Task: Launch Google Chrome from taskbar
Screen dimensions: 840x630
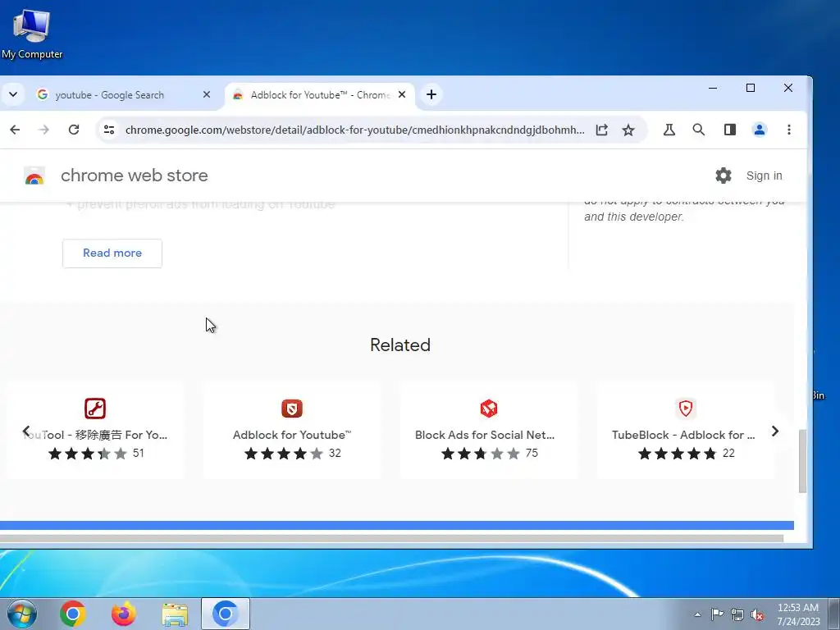Action: 73,614
